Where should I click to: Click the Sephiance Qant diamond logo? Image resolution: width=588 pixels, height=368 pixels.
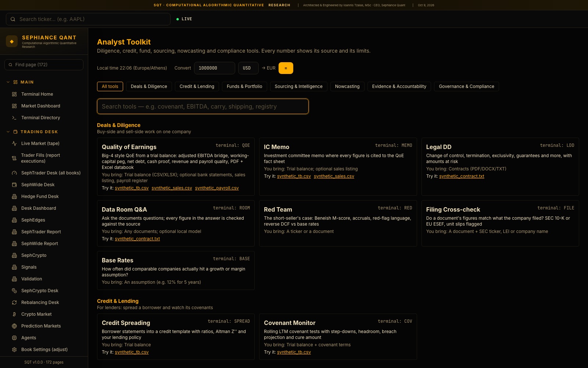(x=12, y=42)
